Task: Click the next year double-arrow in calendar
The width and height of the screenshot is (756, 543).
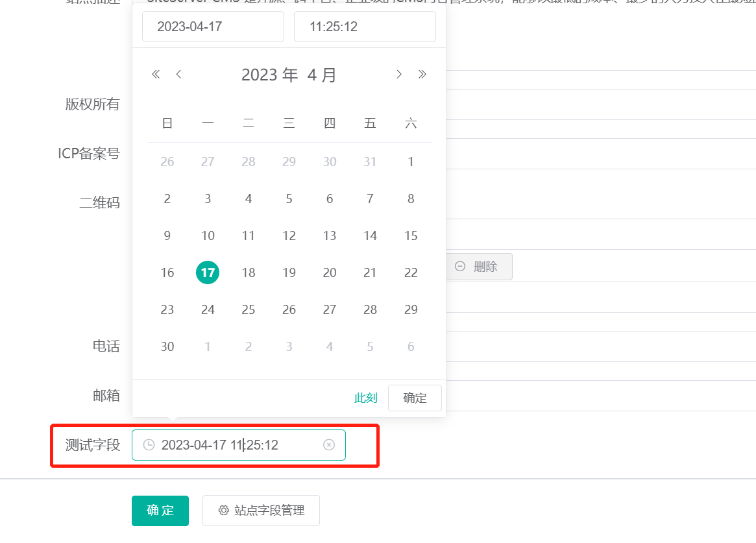Action: tap(422, 74)
